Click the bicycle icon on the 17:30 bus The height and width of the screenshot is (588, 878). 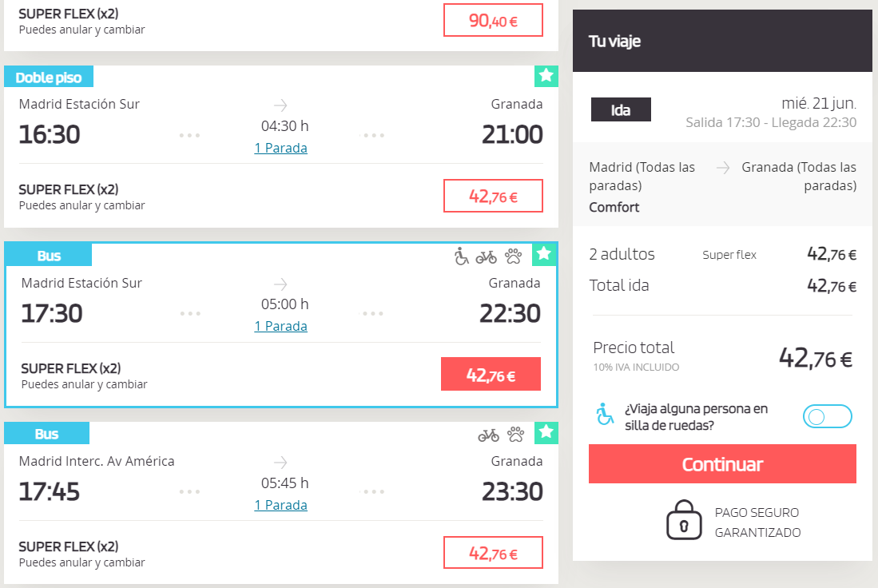click(486, 256)
